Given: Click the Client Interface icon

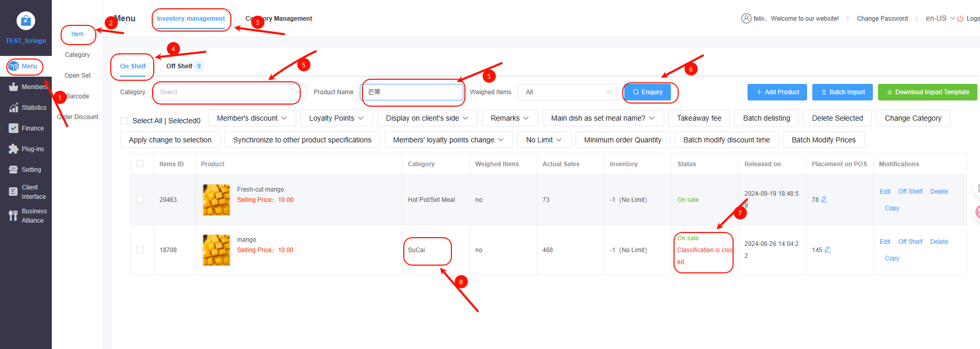Looking at the screenshot, I should (13, 192).
